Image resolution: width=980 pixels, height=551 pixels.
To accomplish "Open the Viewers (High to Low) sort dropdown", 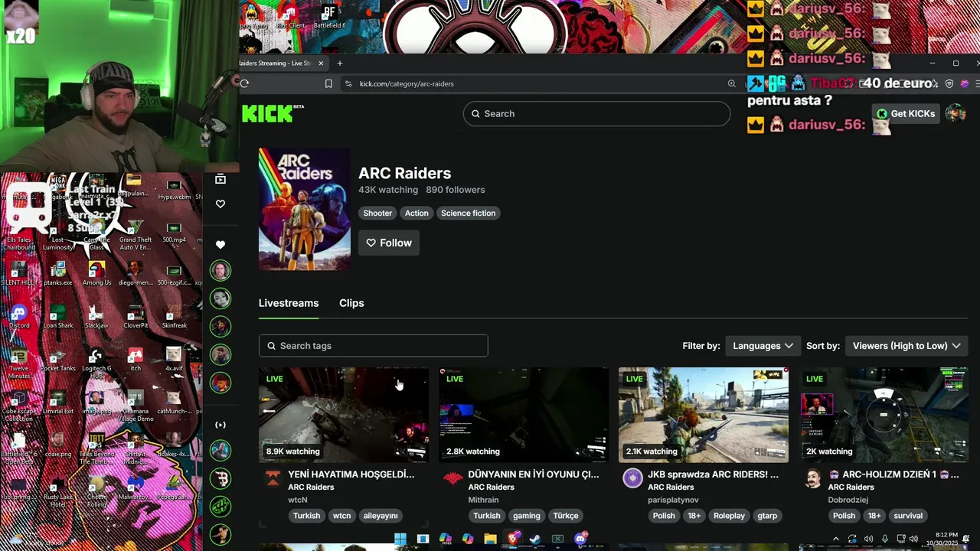I will click(x=906, y=346).
